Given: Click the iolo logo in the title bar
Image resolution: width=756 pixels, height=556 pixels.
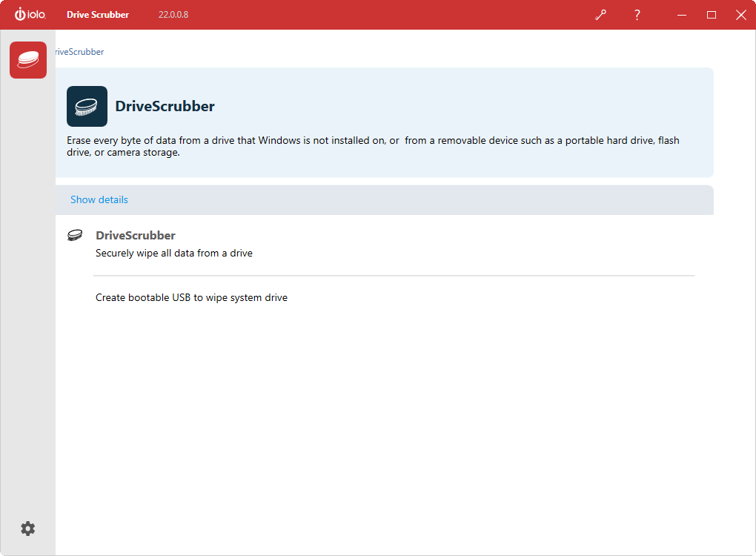Looking at the screenshot, I should tap(30, 15).
